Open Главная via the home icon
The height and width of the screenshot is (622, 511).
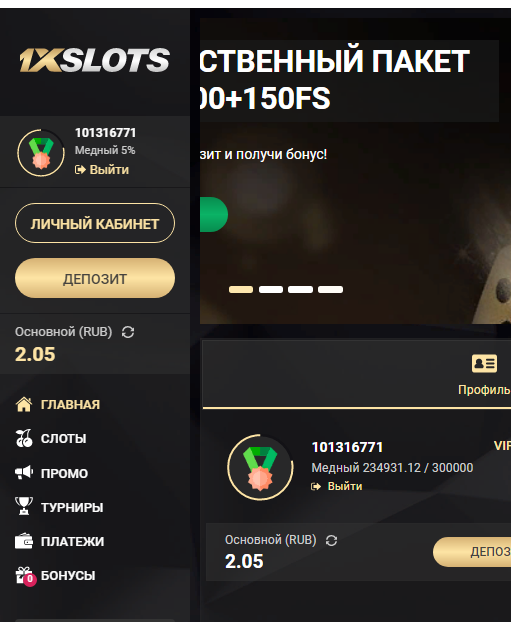(24, 404)
